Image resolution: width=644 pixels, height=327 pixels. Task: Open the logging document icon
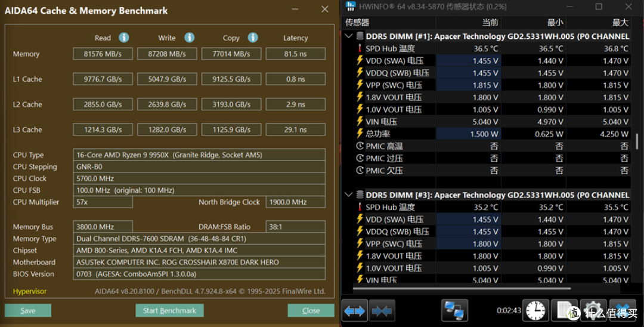tap(564, 311)
